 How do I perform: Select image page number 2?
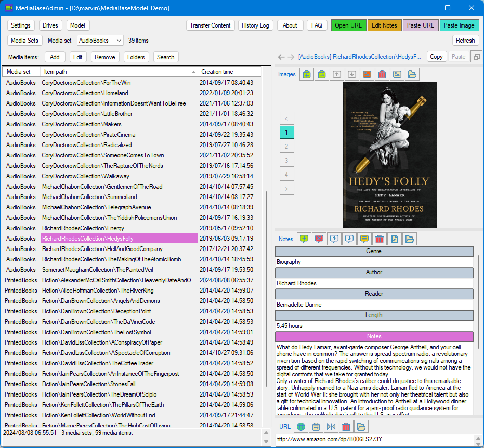coord(287,146)
